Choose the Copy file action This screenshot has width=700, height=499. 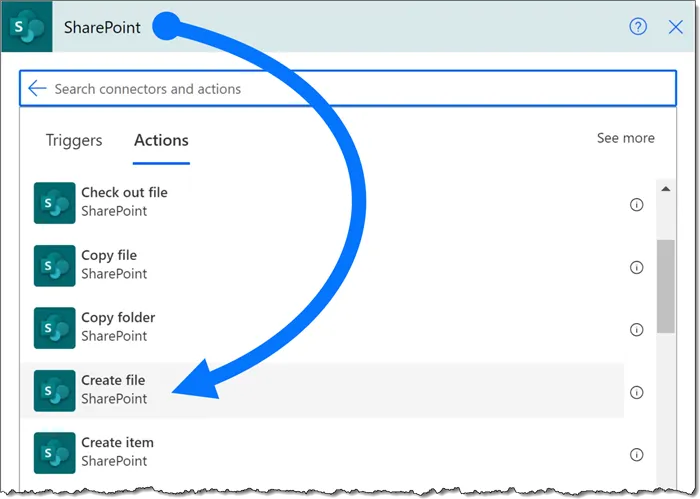point(109,264)
